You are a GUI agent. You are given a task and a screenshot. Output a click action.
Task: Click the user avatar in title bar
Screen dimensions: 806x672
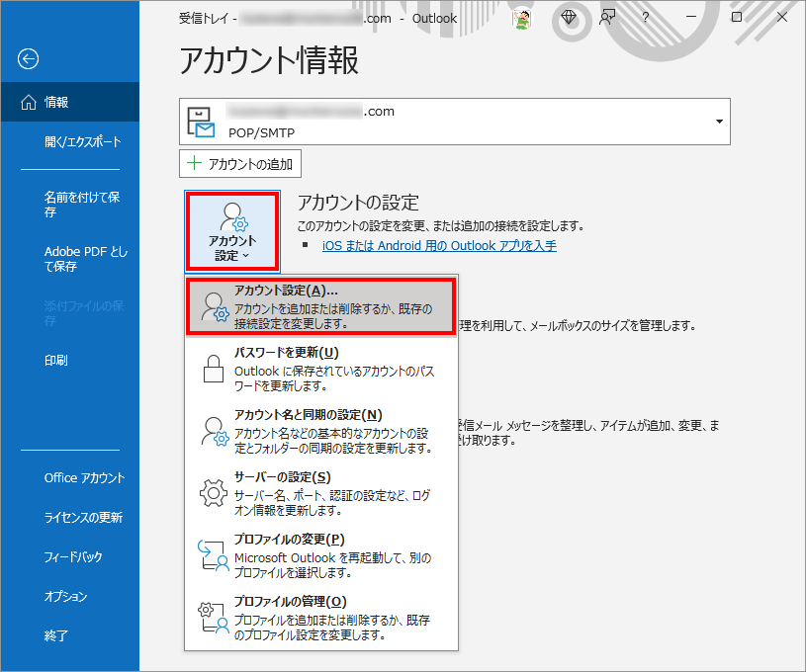(x=522, y=19)
